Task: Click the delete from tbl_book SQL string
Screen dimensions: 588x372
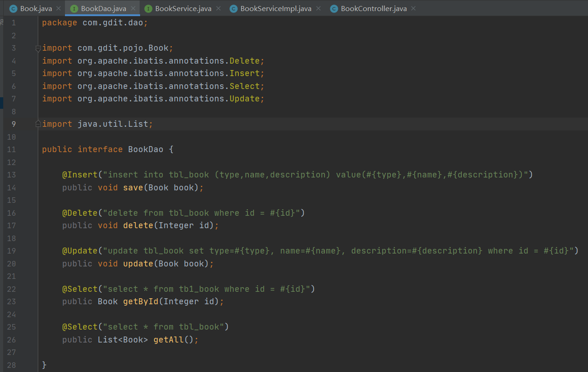Action: pos(201,213)
